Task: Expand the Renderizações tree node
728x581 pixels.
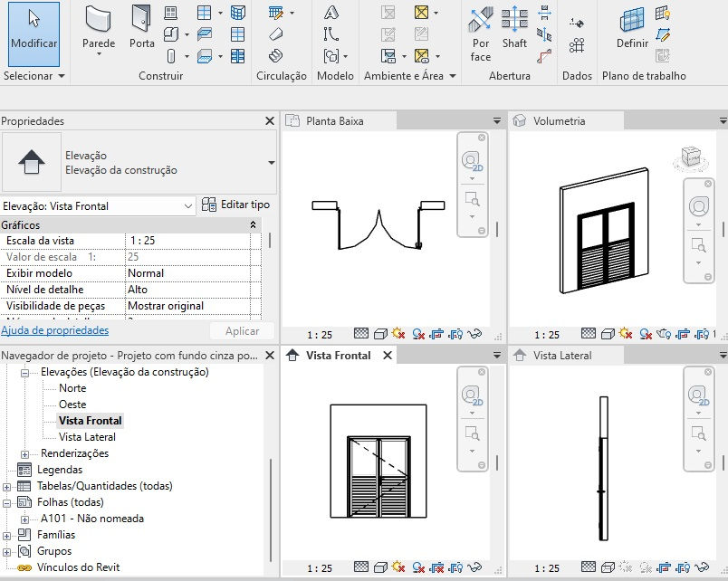Action: point(24,453)
